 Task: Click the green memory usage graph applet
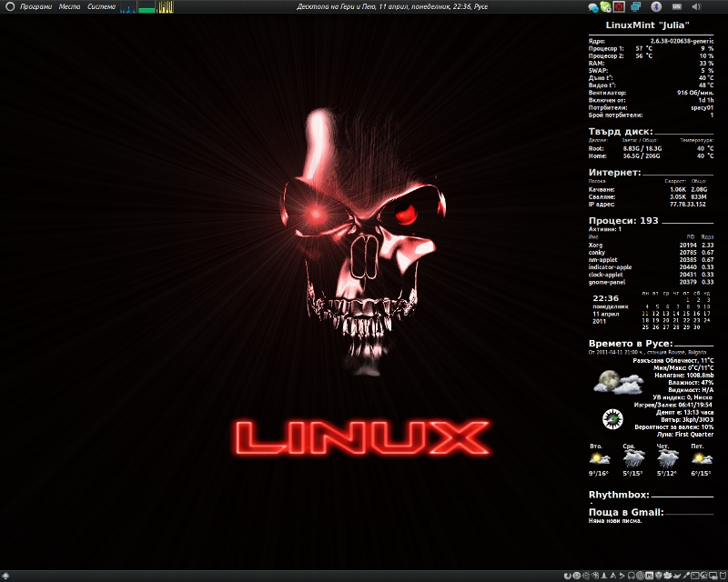tap(147, 7)
